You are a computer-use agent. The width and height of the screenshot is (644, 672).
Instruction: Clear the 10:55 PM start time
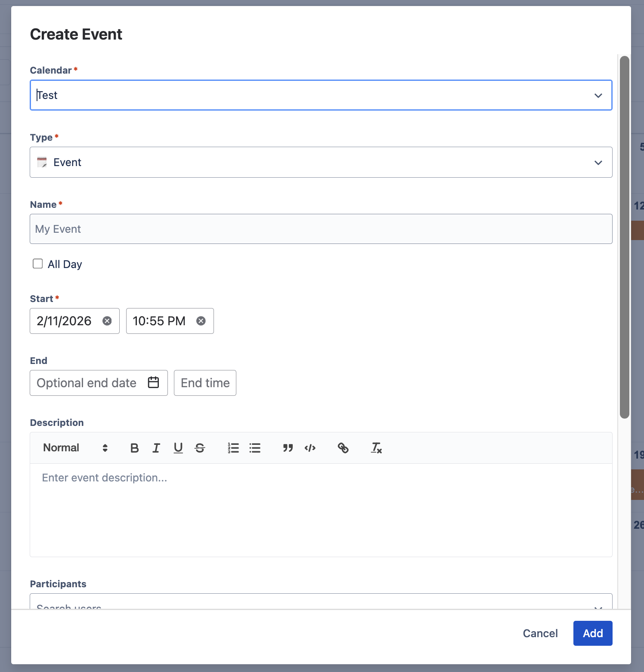point(201,321)
